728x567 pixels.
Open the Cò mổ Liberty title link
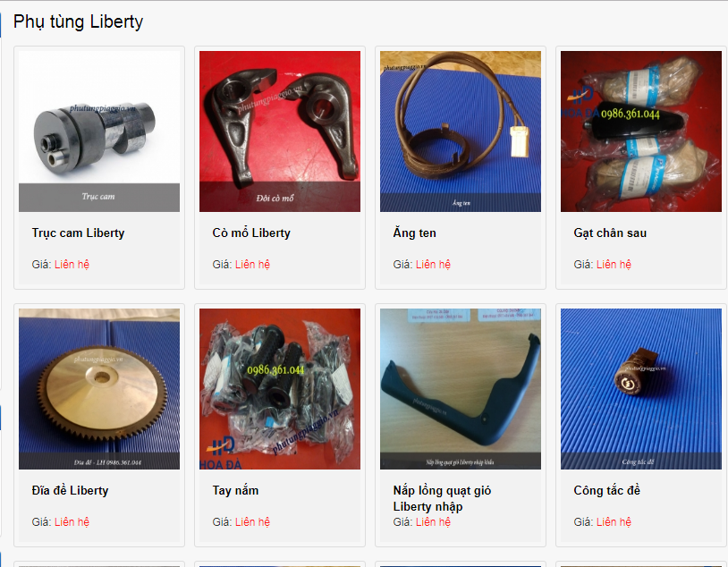click(251, 233)
